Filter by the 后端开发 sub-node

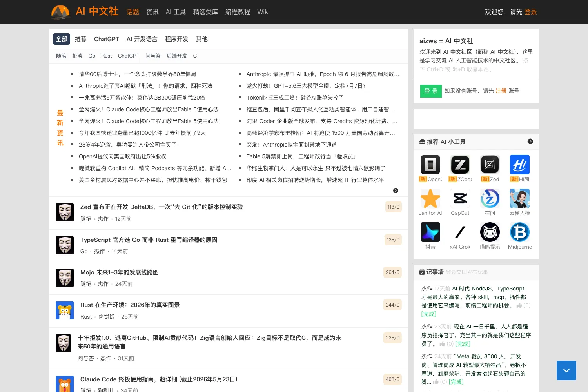(177, 56)
